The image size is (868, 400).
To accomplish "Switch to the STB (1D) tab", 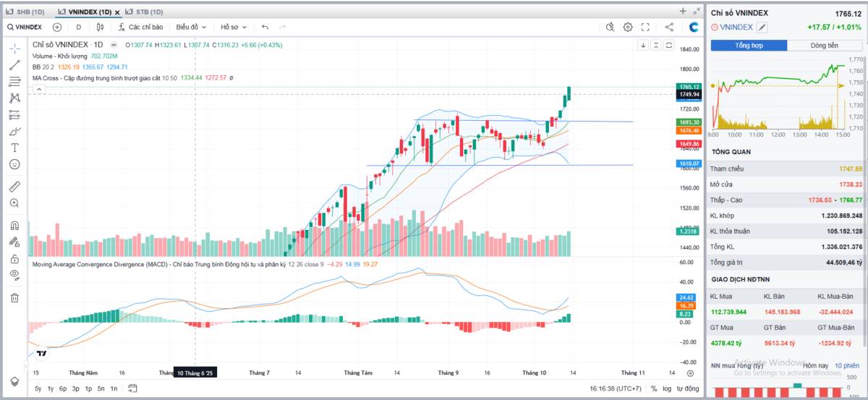I will tap(144, 12).
